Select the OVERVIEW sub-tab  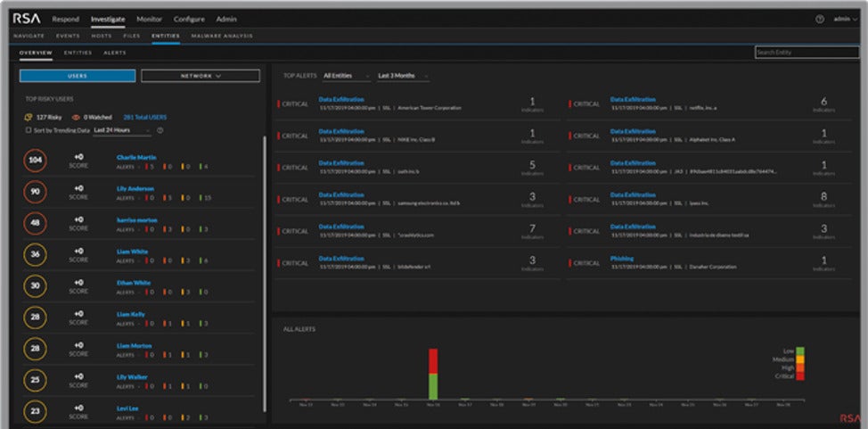36,53
